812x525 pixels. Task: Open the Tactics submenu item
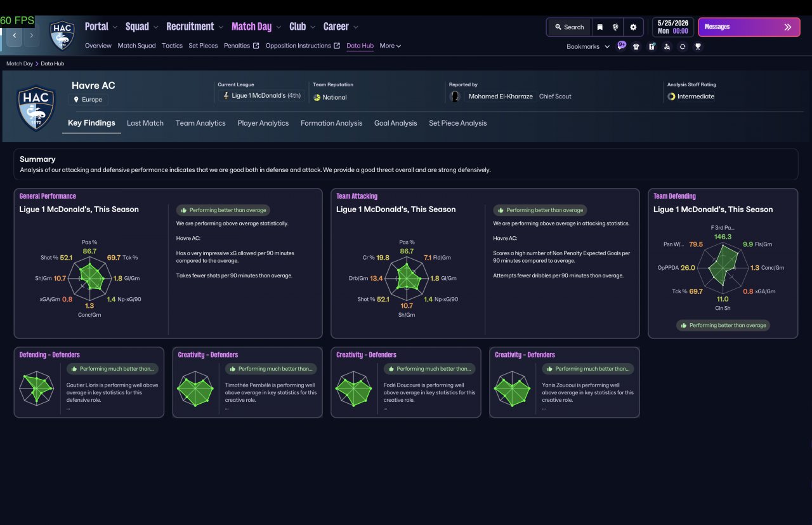point(172,46)
